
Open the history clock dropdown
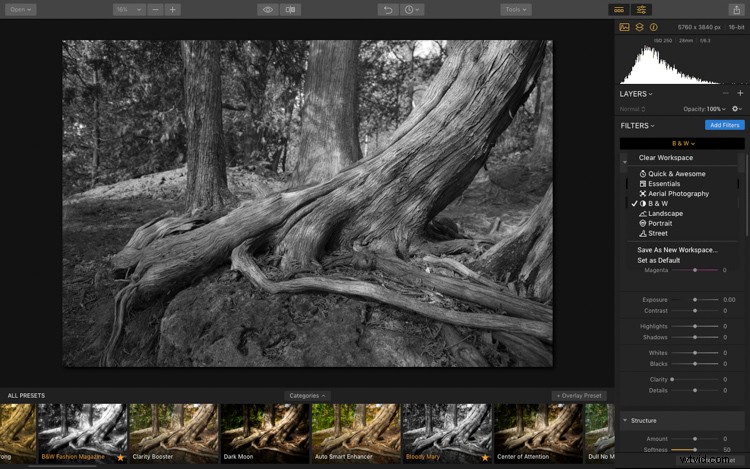(412, 10)
